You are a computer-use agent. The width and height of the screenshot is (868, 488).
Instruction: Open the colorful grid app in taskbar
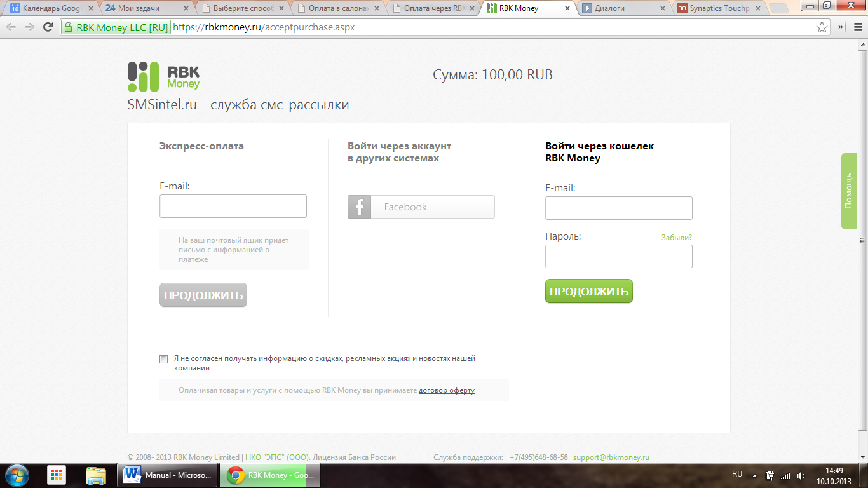tap(57, 475)
